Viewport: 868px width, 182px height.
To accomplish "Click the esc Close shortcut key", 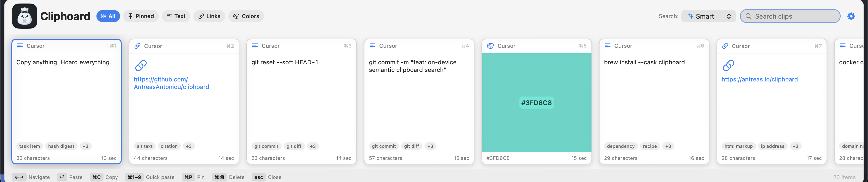I will click(258, 177).
